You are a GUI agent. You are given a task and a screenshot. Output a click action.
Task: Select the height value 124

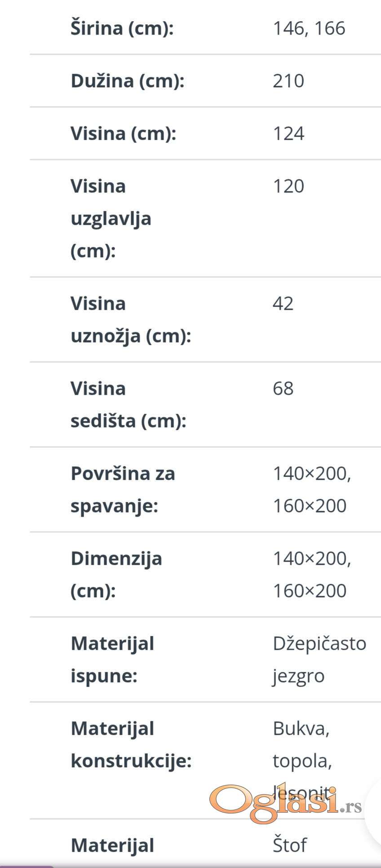tap(288, 134)
